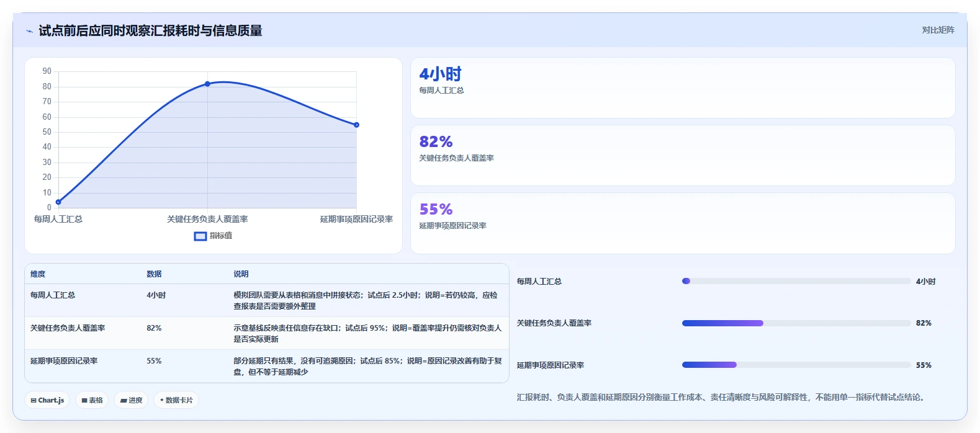Viewport: 980px width, 433px height.
Task: Click the 82% value beside the progress bar
Action: coord(924,323)
